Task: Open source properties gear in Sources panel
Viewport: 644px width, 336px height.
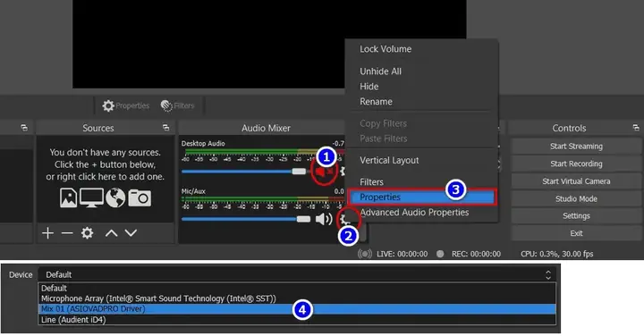Action: pyautogui.click(x=87, y=233)
